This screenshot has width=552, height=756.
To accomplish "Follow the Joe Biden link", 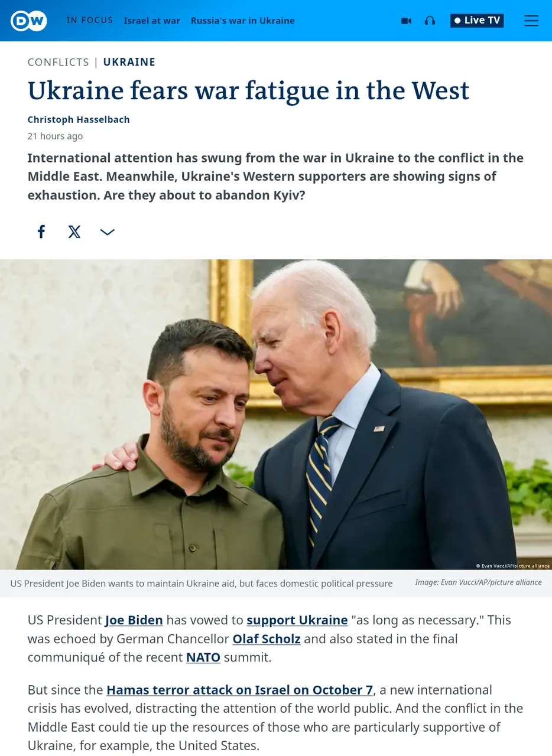I will coord(134,620).
